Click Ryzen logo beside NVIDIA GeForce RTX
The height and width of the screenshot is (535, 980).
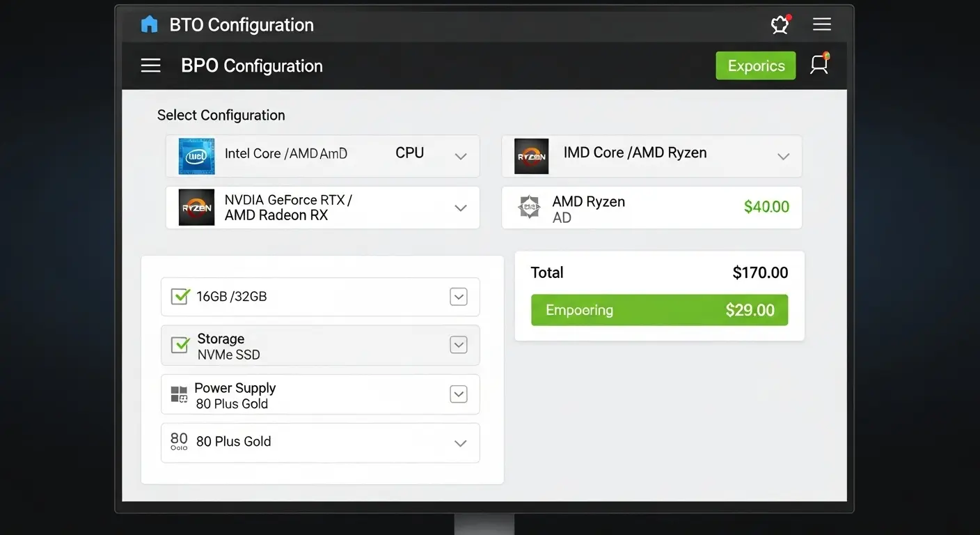click(196, 208)
